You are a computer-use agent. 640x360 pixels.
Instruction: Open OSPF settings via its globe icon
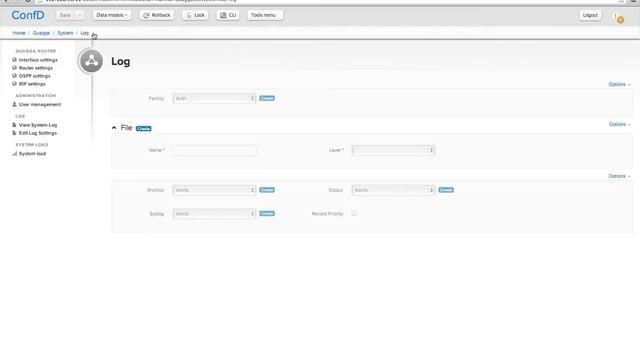[14, 76]
